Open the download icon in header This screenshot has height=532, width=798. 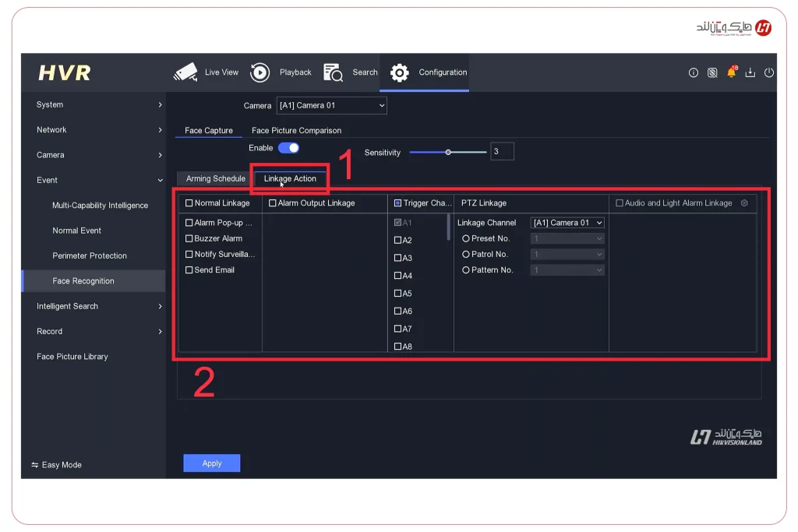coord(750,72)
